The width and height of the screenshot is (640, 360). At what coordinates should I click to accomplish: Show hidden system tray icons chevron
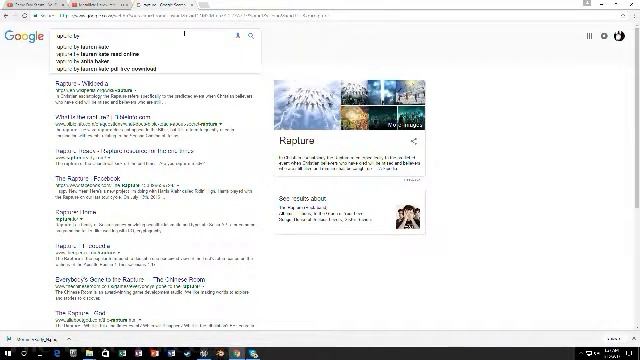[581, 353]
